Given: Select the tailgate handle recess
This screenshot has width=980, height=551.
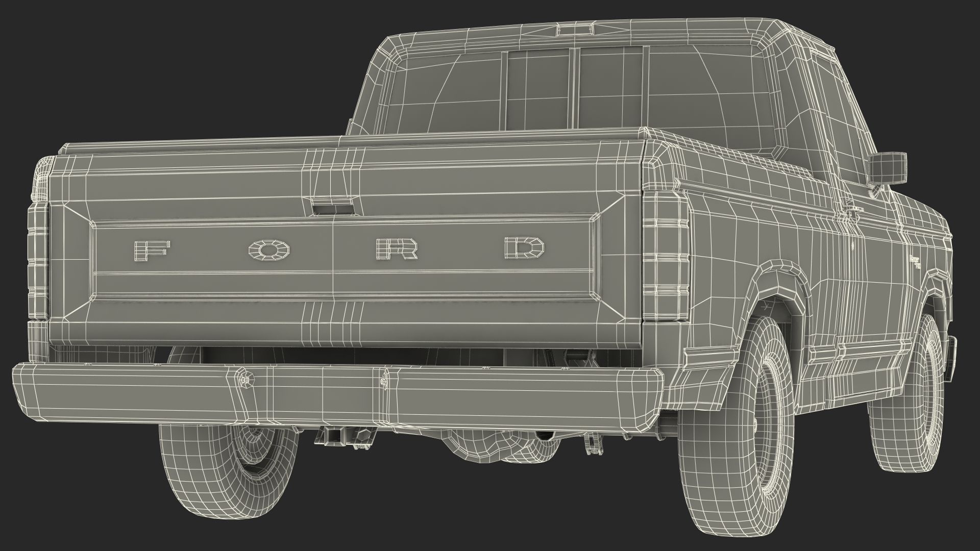Looking at the screenshot, I should [333, 208].
